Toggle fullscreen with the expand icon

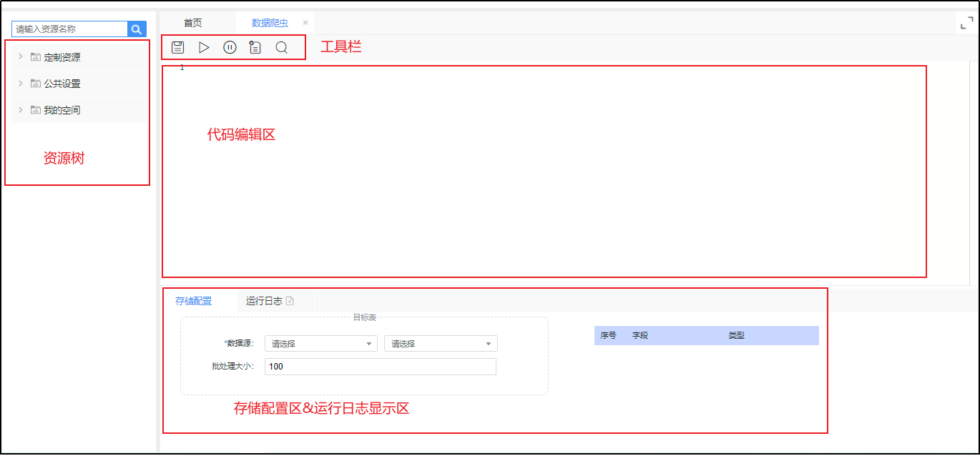966,23
